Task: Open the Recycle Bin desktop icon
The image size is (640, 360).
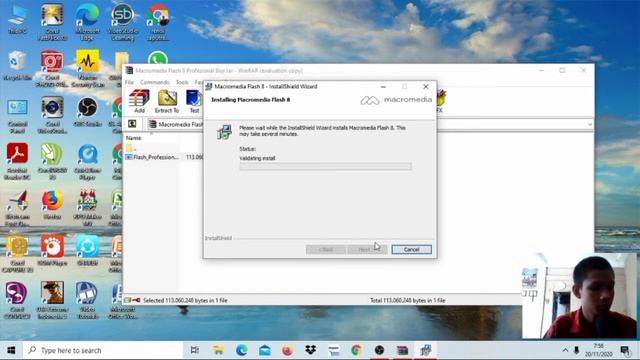Action: pos(17,65)
